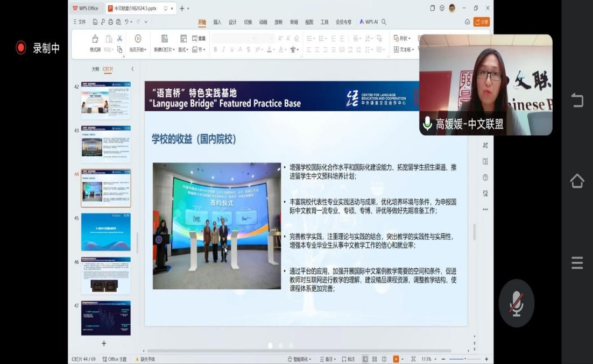Image resolution: width=593 pixels, height=364 pixels.
Task: Start slideshow from current slide icon
Action: (x=138, y=39)
